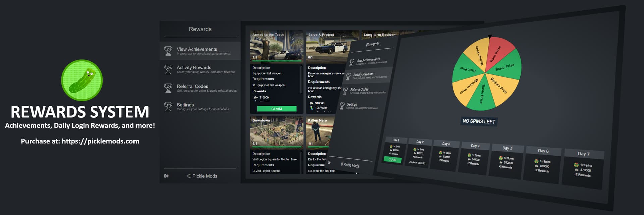Select Settings label in the tilted window sidebar
Viewport: 644px width, 215px height.
tap(352, 104)
